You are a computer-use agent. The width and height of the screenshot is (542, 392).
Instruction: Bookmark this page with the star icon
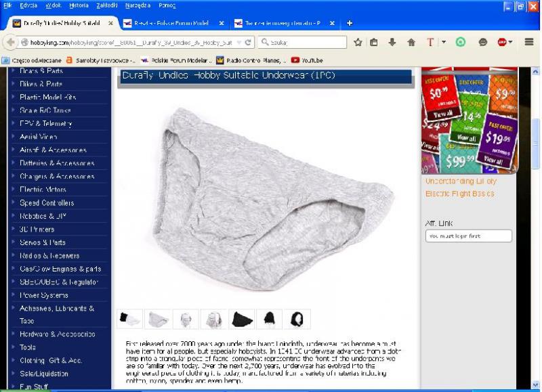pos(358,42)
